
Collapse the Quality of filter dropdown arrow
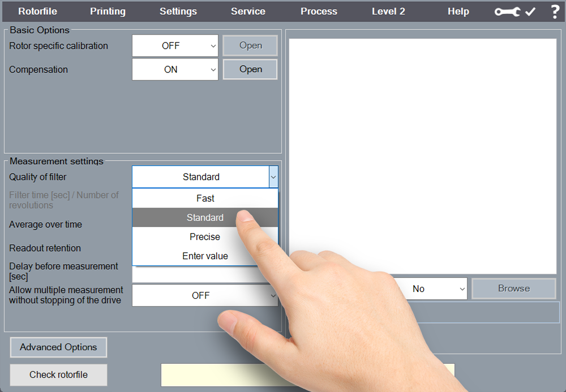click(273, 177)
